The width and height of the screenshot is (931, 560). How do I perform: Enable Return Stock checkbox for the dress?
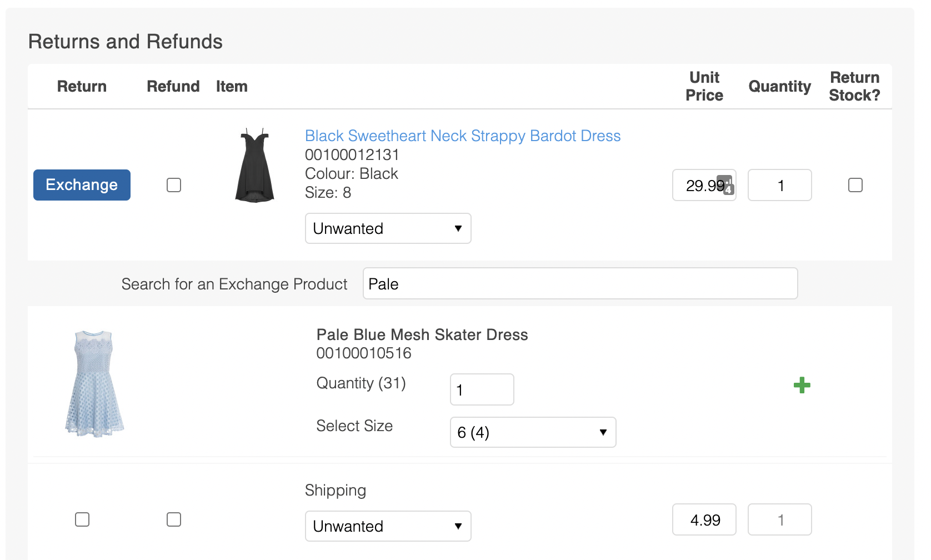pyautogui.click(x=855, y=185)
